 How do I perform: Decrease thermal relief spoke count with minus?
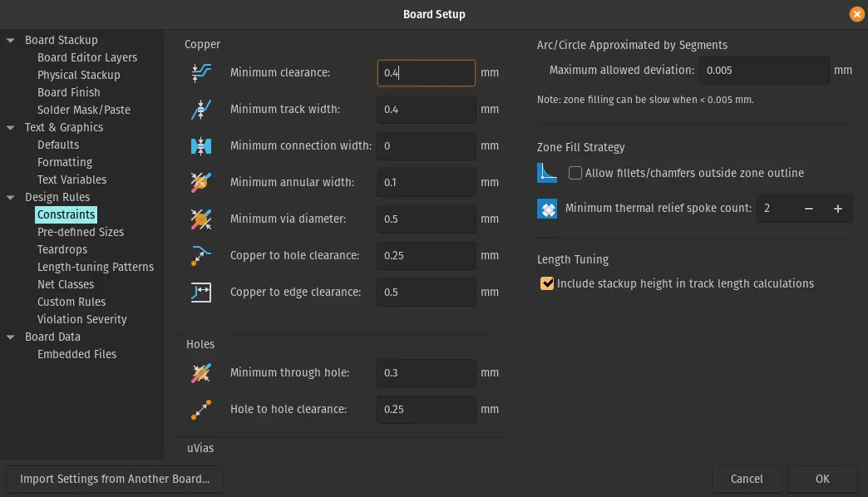[808, 209]
